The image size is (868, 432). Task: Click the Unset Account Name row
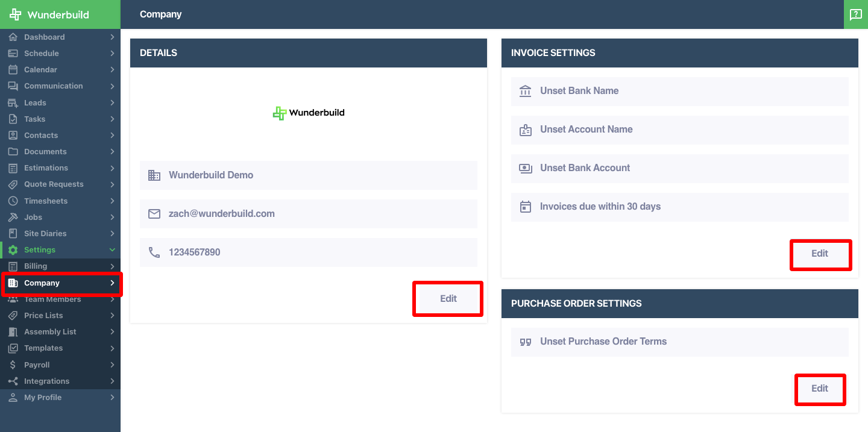[x=680, y=130]
